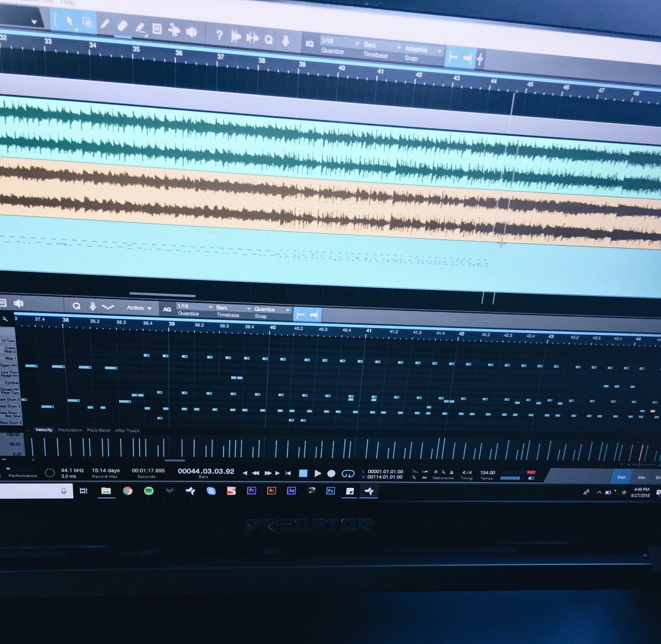Viewport: 661px width, 644px height.
Task: Click the Forward transport button
Action: pos(268,473)
